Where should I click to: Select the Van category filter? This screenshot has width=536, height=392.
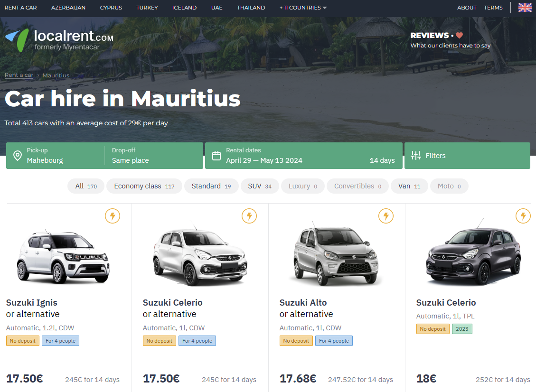coord(409,186)
